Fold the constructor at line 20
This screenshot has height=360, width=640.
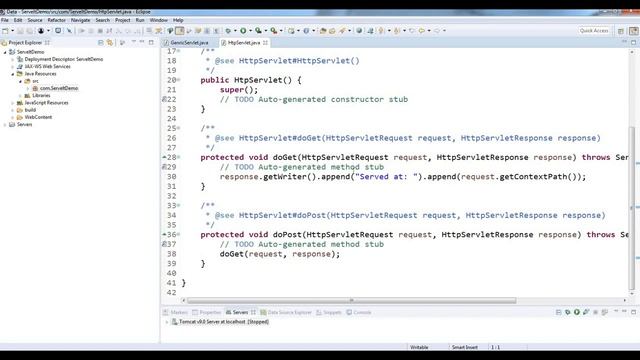tap(179, 80)
